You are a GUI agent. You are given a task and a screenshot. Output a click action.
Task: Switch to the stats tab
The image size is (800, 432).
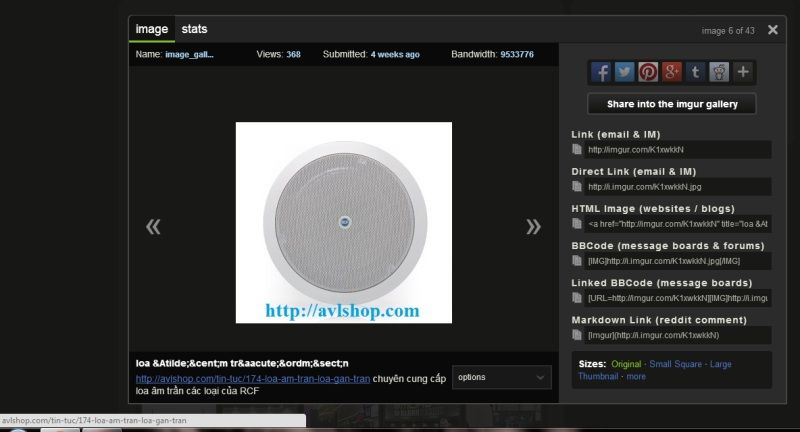pos(194,29)
